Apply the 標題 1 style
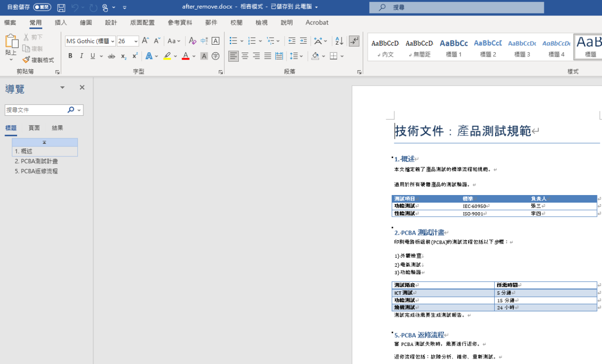This screenshot has height=364, width=602. (x=454, y=48)
